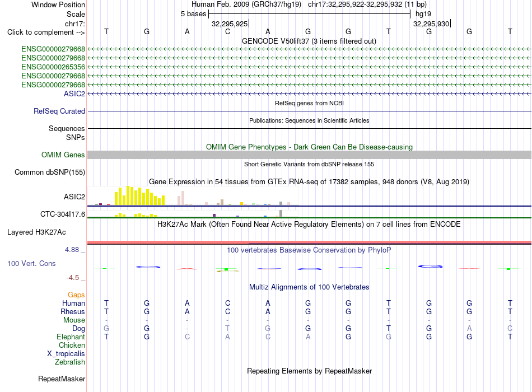Image resolution: width=532 pixels, height=392 pixels.
Task: Click the Mouse species label
Action: (74, 320)
